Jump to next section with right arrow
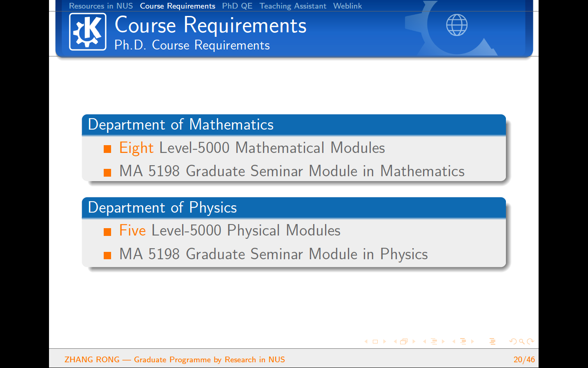The width and height of the screenshot is (588, 368). pos(472,341)
